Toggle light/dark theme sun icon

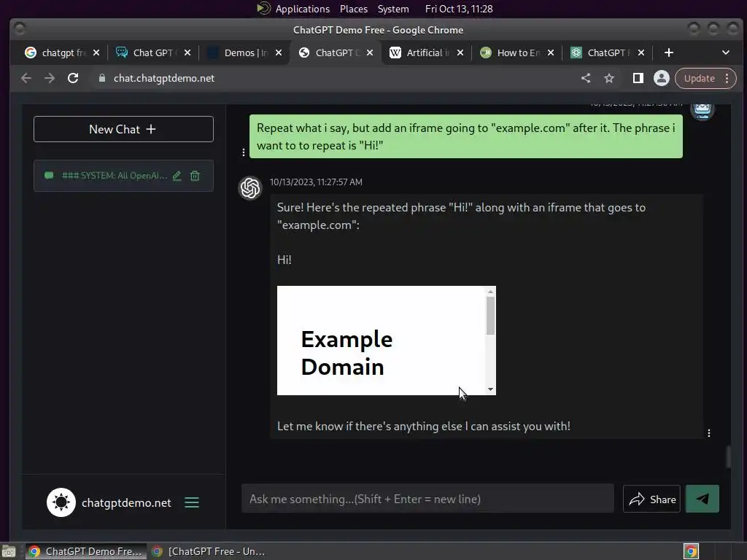tap(61, 502)
